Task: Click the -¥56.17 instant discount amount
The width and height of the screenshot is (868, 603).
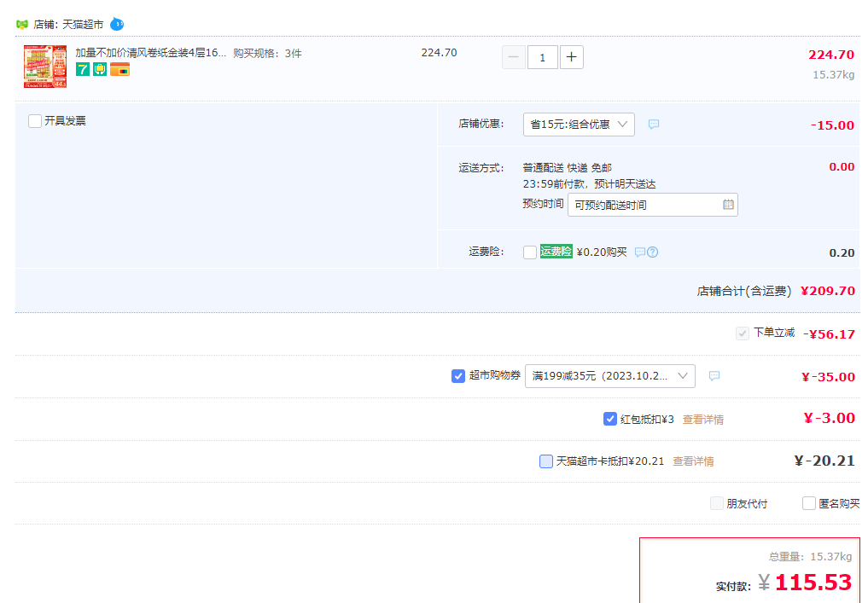Action: pos(830,334)
